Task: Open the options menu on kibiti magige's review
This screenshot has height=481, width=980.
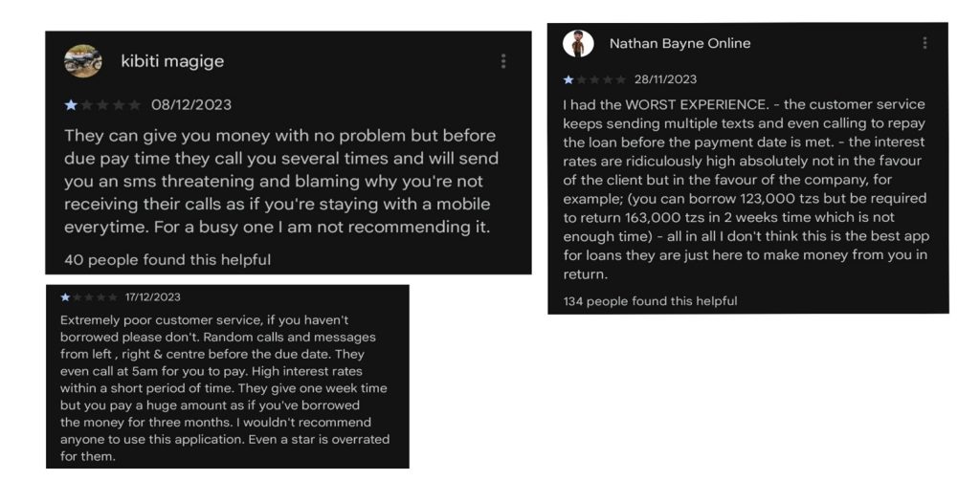Action: tap(503, 61)
